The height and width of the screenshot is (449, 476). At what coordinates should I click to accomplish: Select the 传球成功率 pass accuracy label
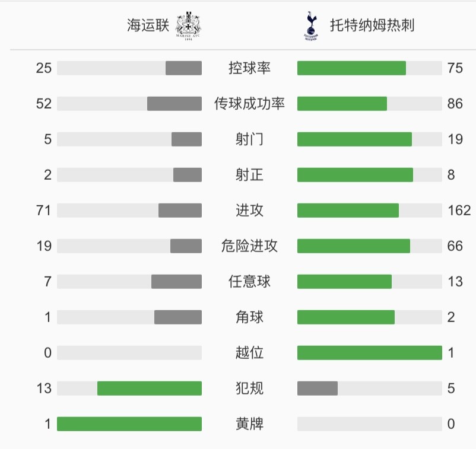pos(249,103)
